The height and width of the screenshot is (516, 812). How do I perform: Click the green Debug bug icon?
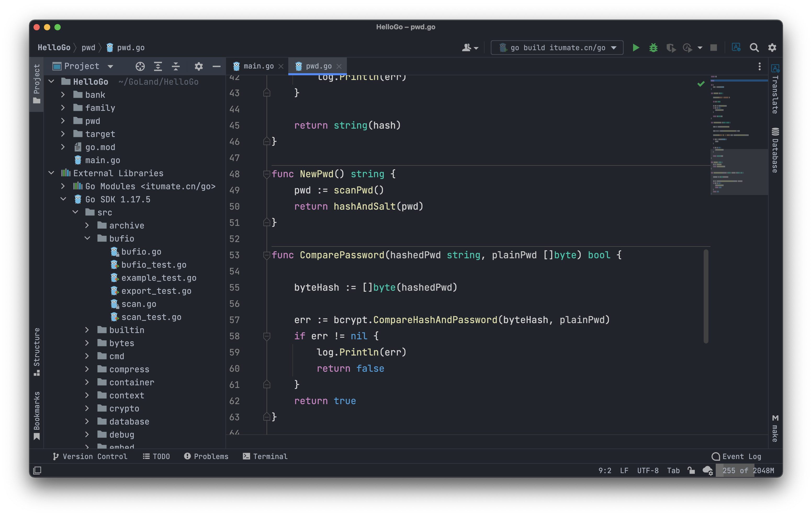[x=653, y=48]
